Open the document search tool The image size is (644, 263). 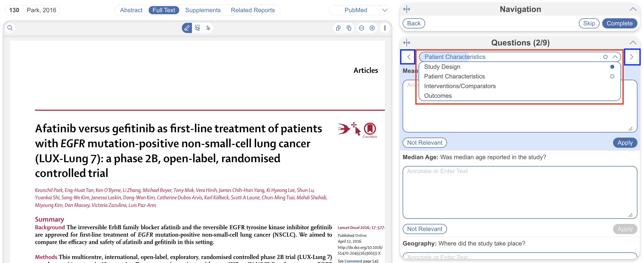pos(10,28)
